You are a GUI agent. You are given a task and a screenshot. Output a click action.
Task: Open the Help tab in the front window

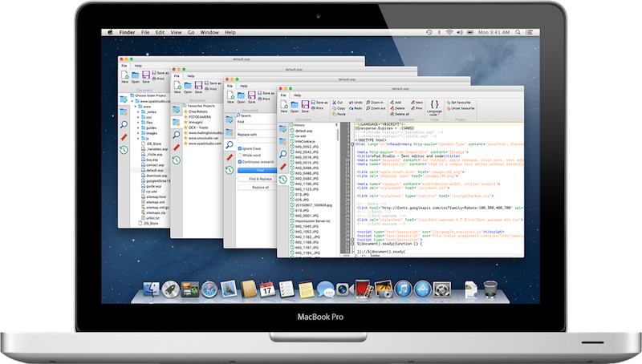coord(299,93)
